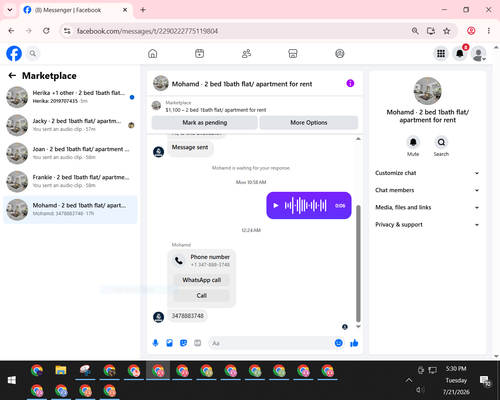This screenshot has height=400, width=500.
Task: Open Herika +1 other conversation
Action: coord(70,97)
